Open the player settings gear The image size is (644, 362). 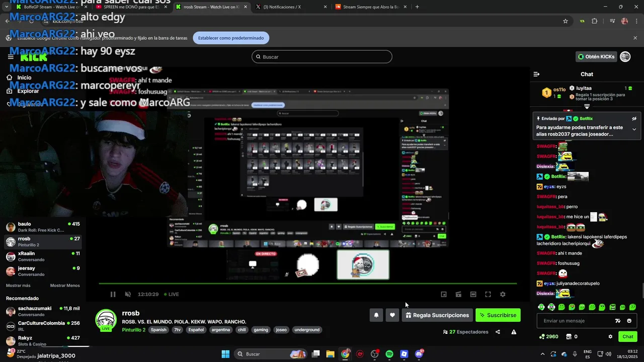(502, 294)
